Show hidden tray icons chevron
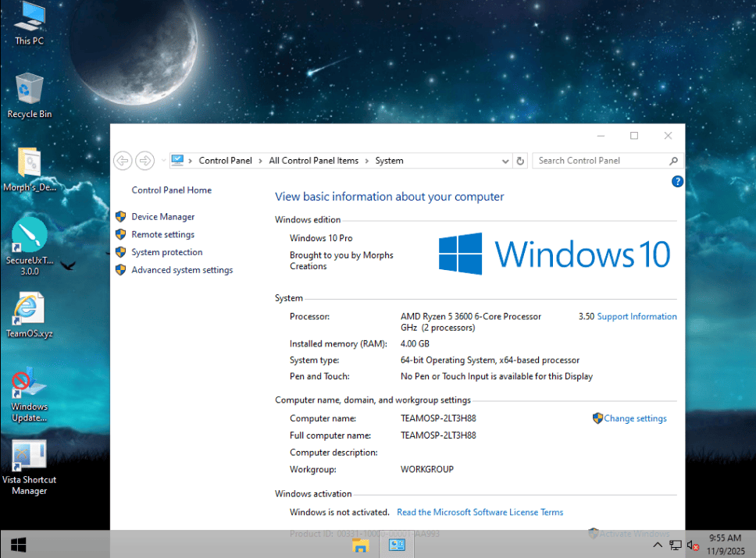Screen dimensions: 756x558 pyautogui.click(x=658, y=545)
